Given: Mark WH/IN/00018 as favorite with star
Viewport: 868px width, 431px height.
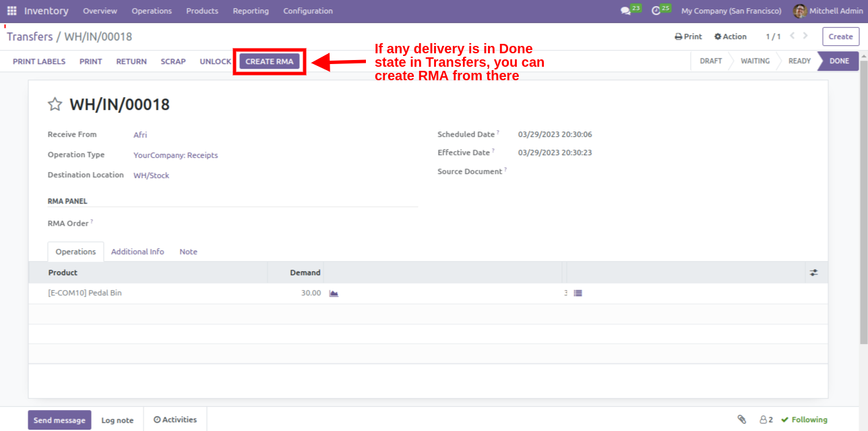Looking at the screenshot, I should pos(55,104).
